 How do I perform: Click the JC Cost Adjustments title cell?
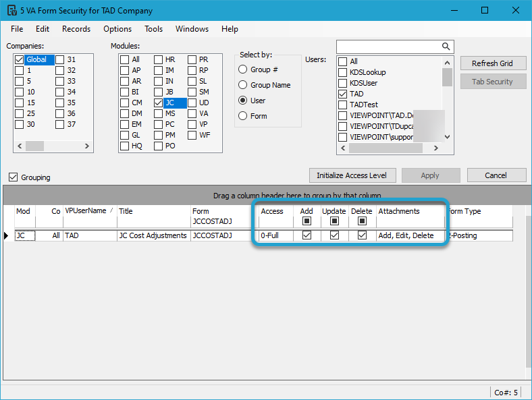coord(154,235)
